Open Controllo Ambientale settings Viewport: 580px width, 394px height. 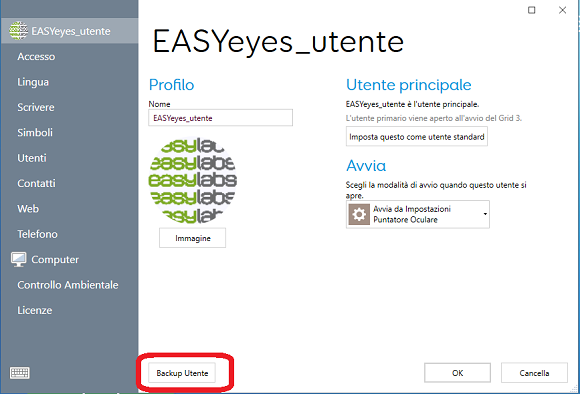[68, 285]
